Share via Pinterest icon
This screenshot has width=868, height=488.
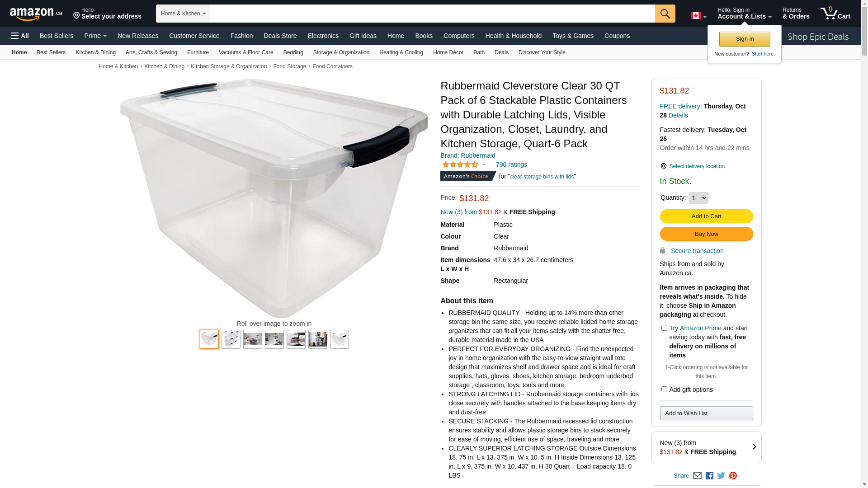pyautogui.click(x=733, y=476)
